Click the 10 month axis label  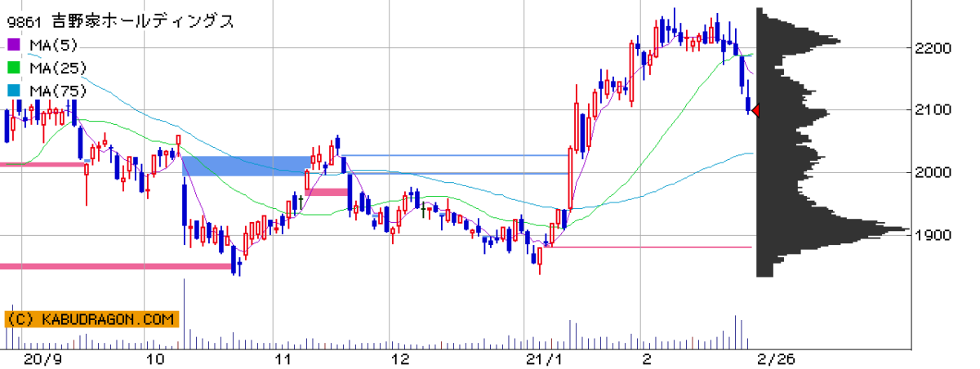(x=155, y=358)
